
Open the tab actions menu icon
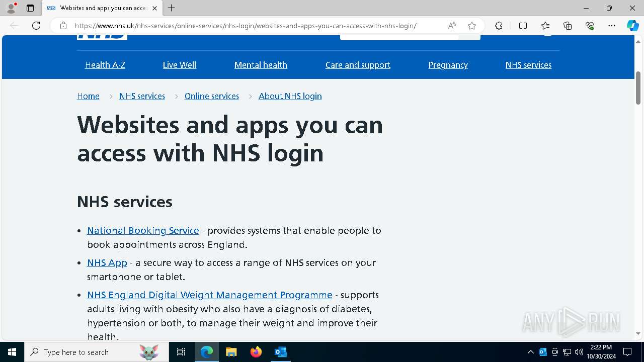(30, 8)
